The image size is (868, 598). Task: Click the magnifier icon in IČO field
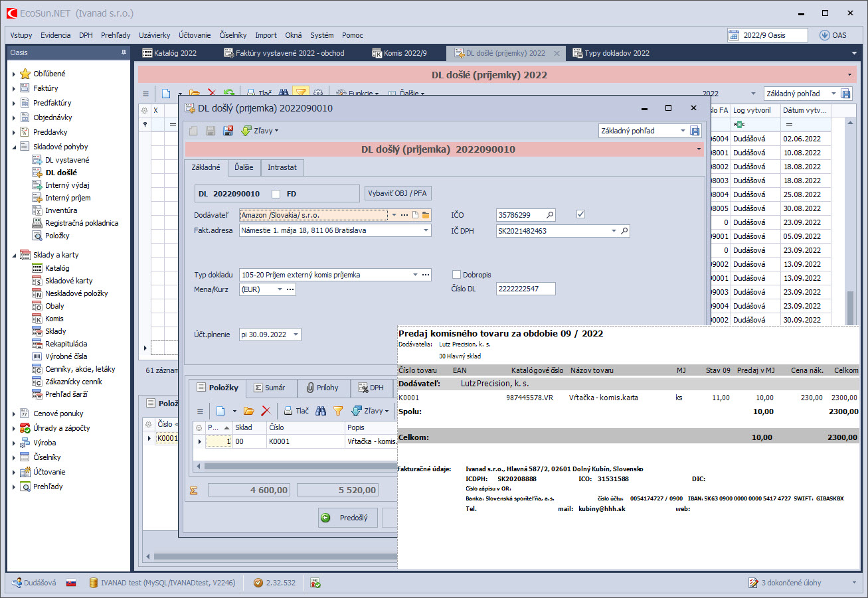point(549,214)
